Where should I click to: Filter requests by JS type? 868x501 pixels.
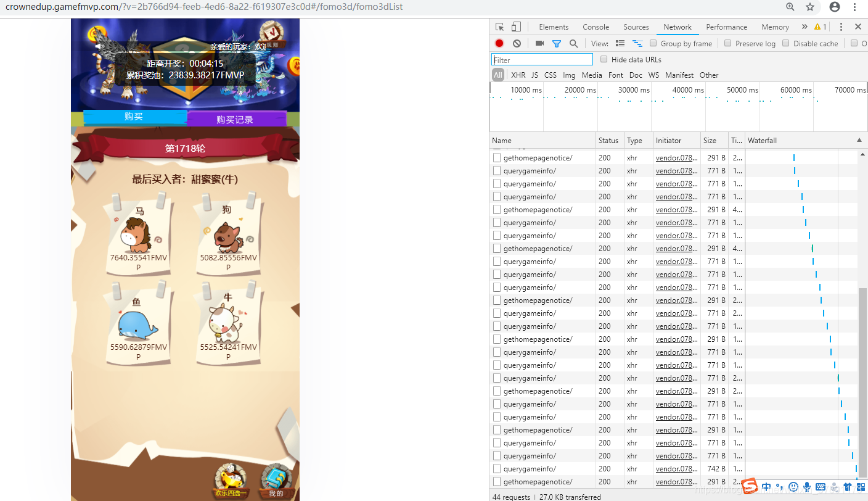(534, 75)
